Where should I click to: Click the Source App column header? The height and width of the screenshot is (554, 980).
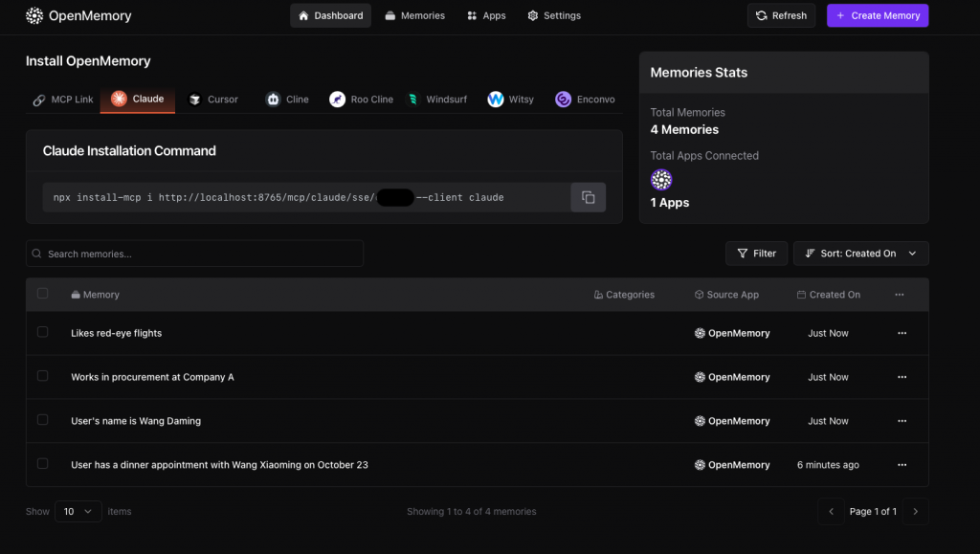click(x=726, y=295)
